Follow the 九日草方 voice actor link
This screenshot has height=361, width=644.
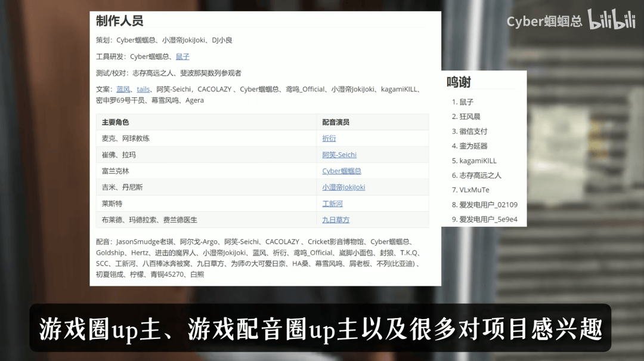point(336,220)
